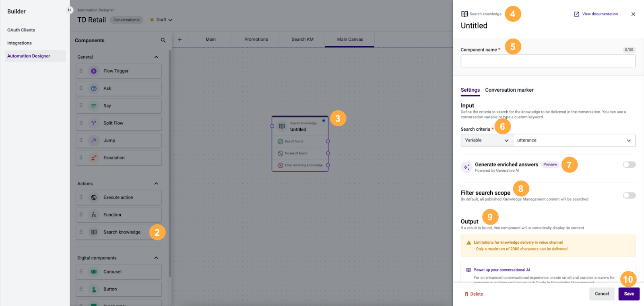Open Automation Designer in Builder menu
Screen dimensions: 644x306
[x=35, y=56]
